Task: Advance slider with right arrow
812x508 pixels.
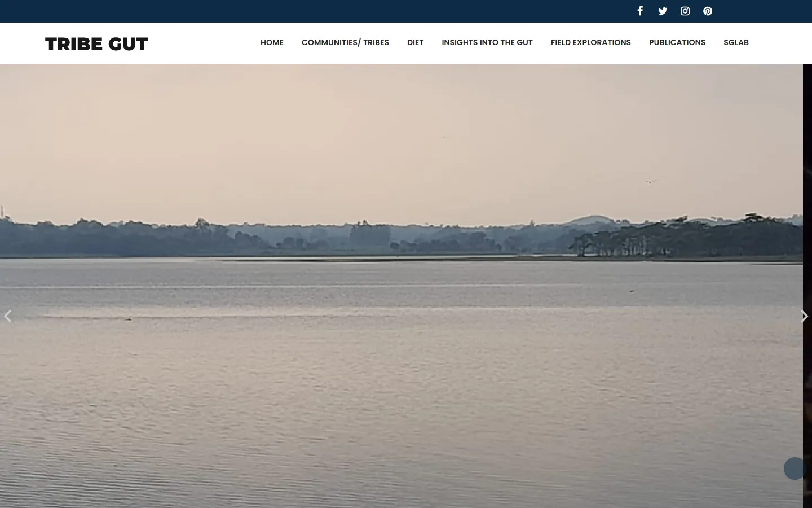Action: click(x=805, y=316)
